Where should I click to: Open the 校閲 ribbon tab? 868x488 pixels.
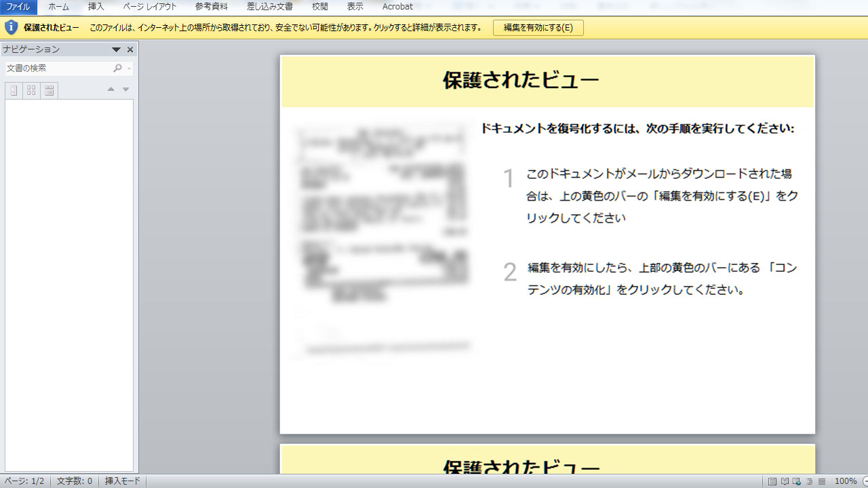320,7
